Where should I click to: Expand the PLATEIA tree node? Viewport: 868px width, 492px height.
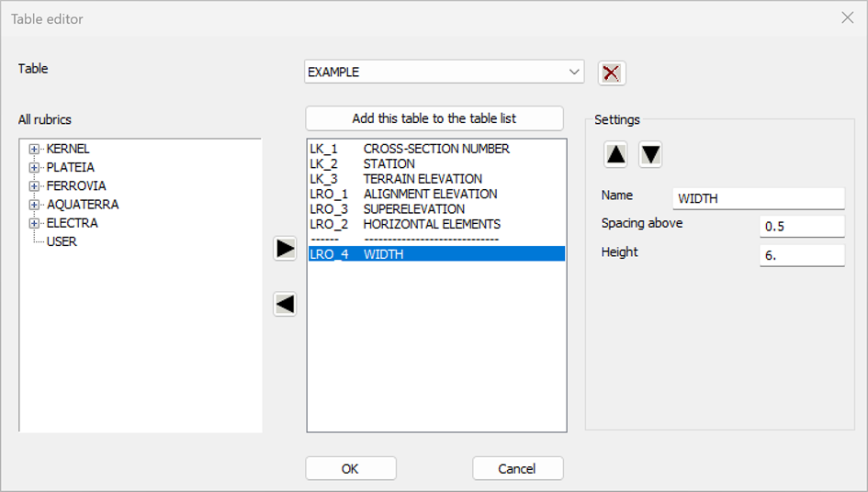(x=34, y=167)
